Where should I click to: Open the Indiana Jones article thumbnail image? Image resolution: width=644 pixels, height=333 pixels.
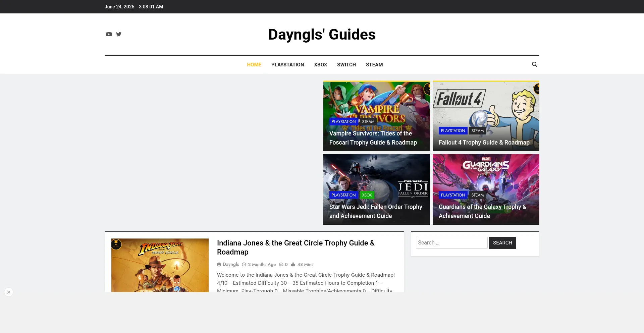coord(160,265)
